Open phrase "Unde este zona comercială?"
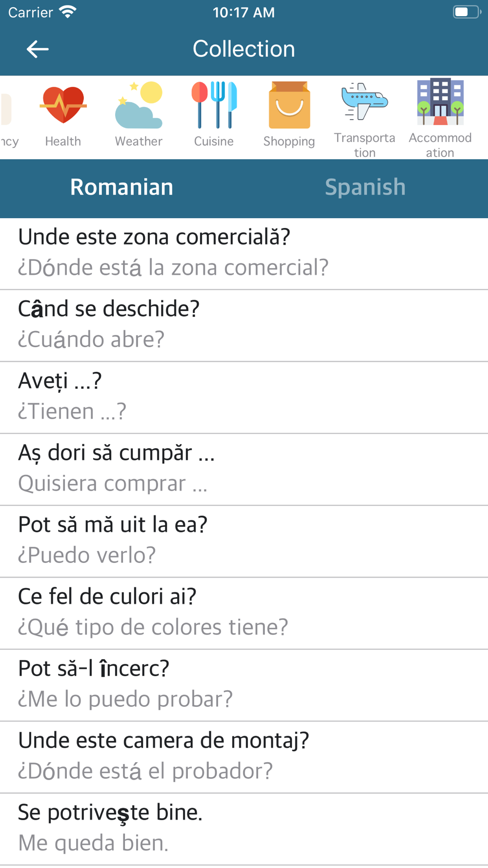Viewport: 488px width, 868px height. [x=244, y=253]
